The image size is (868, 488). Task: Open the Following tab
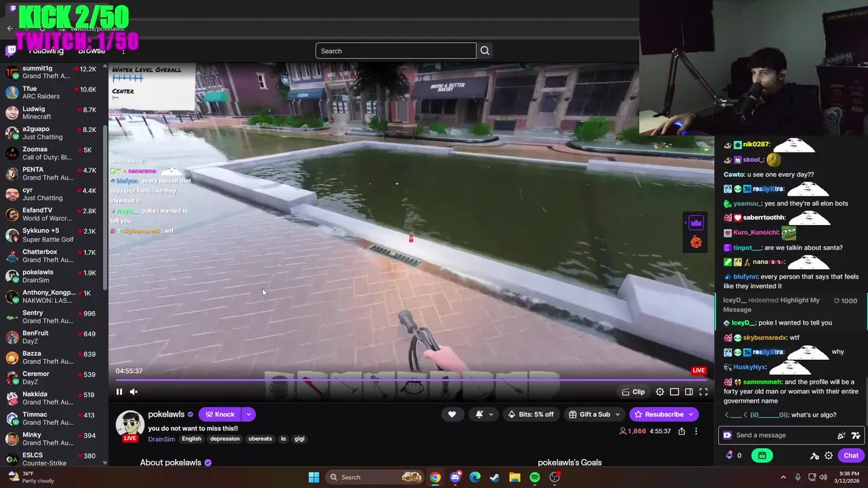coord(45,51)
